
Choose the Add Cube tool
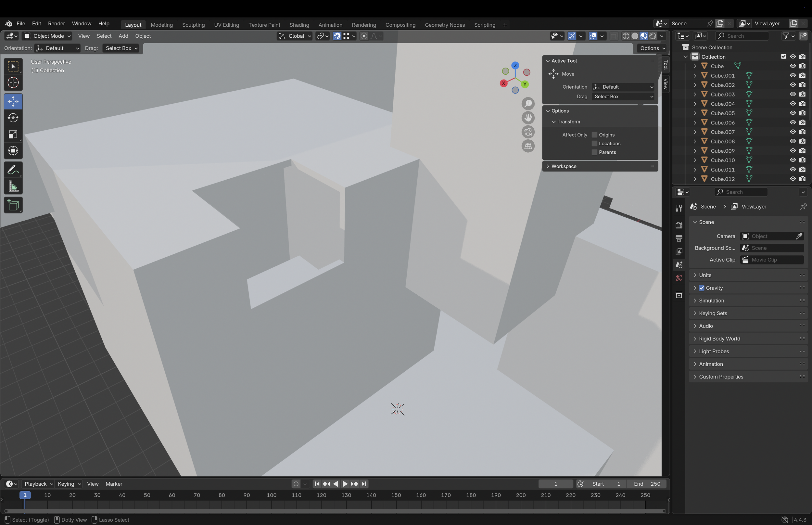point(13,205)
